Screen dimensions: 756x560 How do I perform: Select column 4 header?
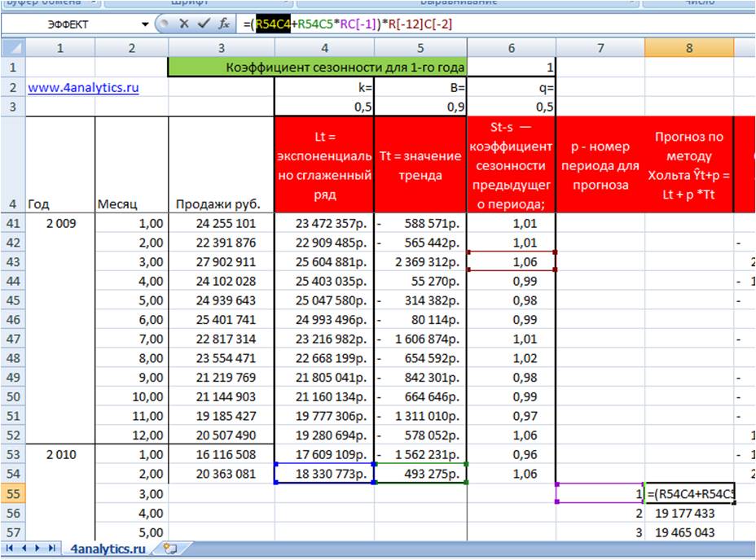tap(324, 49)
